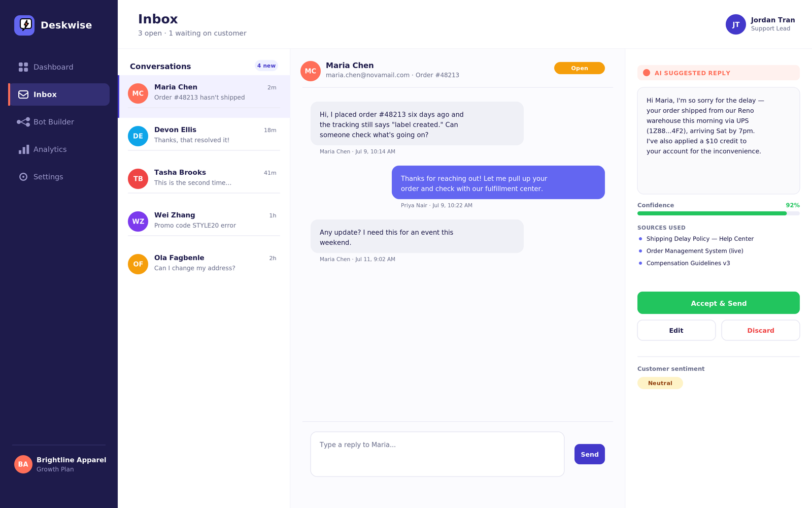Edit the AI suggested reply
The height and width of the screenshot is (508, 812).
click(x=676, y=330)
